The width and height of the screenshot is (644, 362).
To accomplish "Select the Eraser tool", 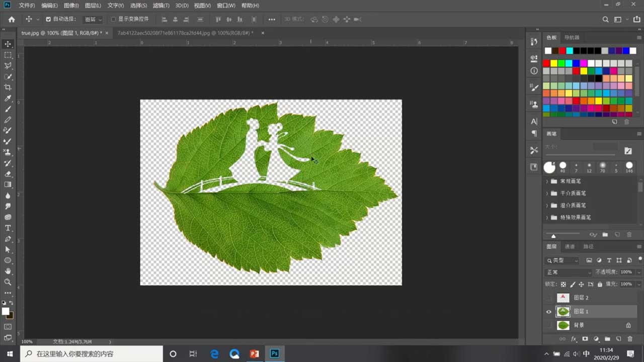I will [x=8, y=174].
